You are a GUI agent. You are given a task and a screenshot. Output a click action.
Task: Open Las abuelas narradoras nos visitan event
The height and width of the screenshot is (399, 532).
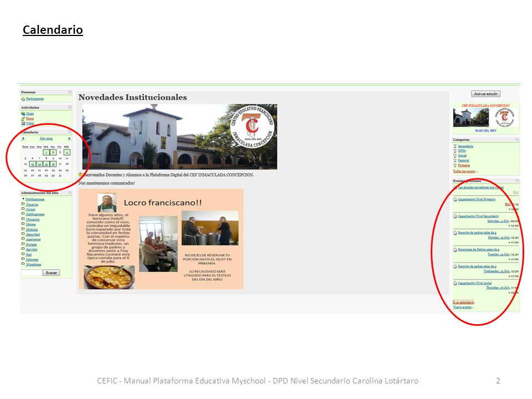point(481,187)
